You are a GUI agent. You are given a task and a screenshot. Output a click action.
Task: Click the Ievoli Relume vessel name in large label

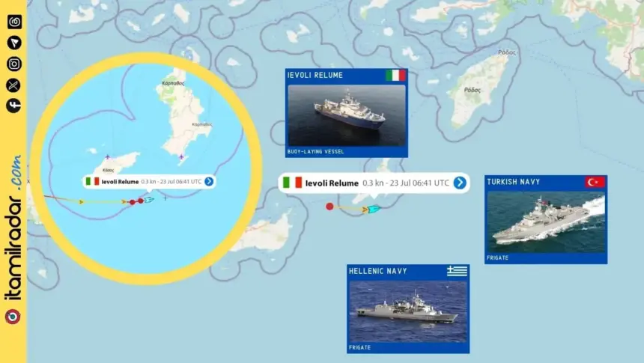(332, 183)
